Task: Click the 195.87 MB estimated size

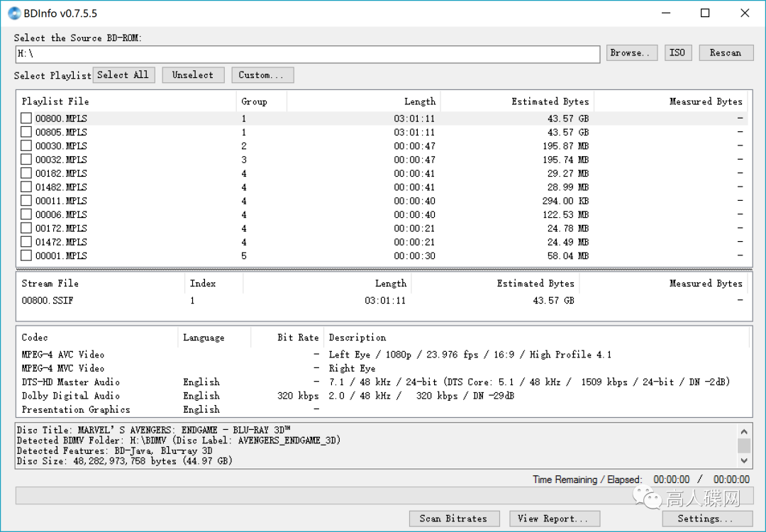Action: 565,146
